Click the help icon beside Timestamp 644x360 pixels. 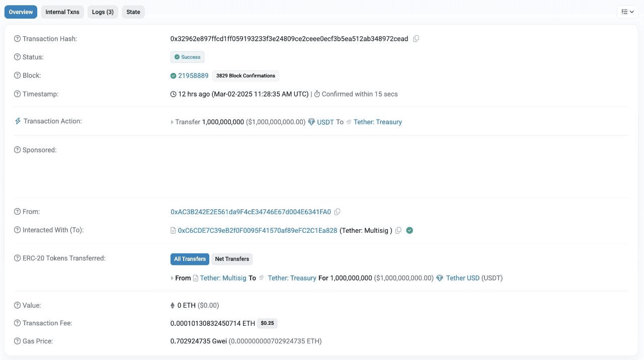pyautogui.click(x=18, y=94)
